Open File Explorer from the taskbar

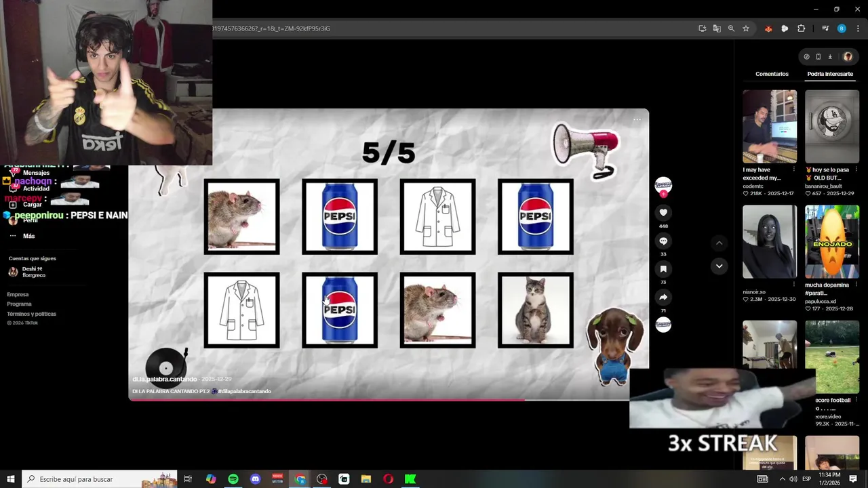pos(366,479)
